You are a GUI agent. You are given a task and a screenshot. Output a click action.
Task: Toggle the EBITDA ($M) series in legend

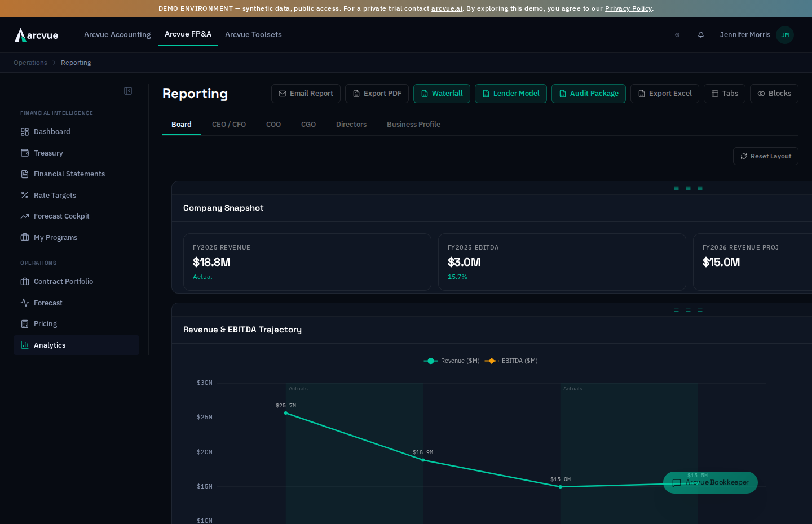click(x=511, y=361)
